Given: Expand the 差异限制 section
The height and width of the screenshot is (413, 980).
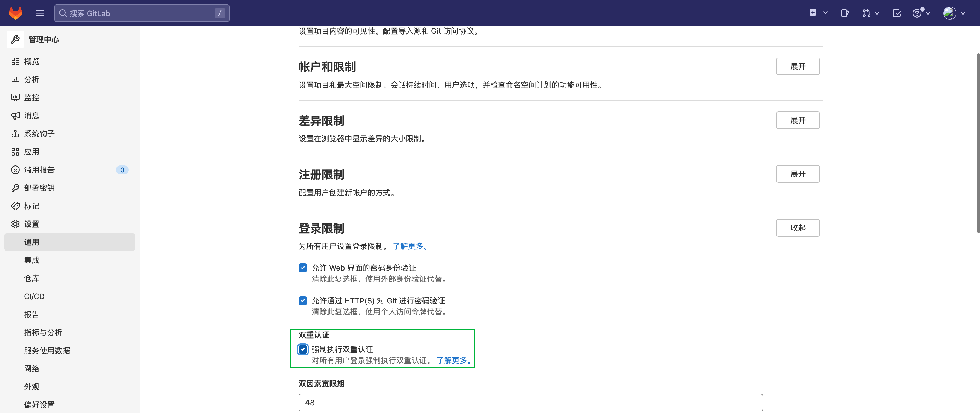Looking at the screenshot, I should point(798,120).
